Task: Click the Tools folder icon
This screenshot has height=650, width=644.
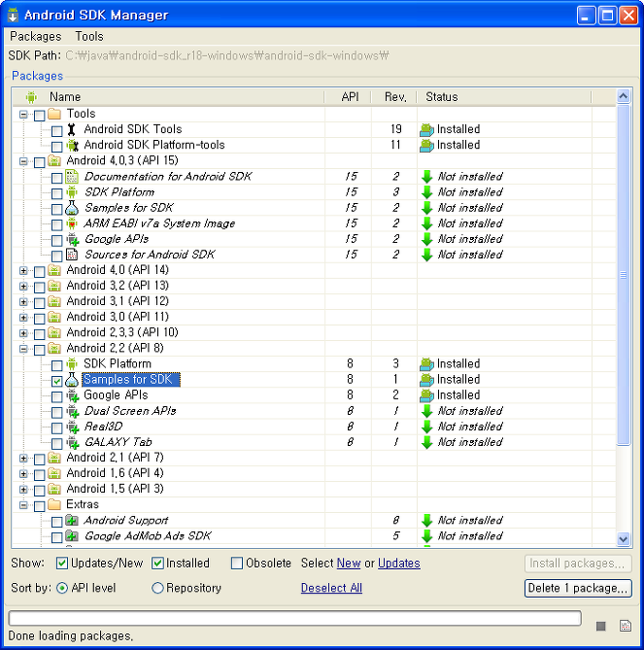Action: click(x=54, y=114)
